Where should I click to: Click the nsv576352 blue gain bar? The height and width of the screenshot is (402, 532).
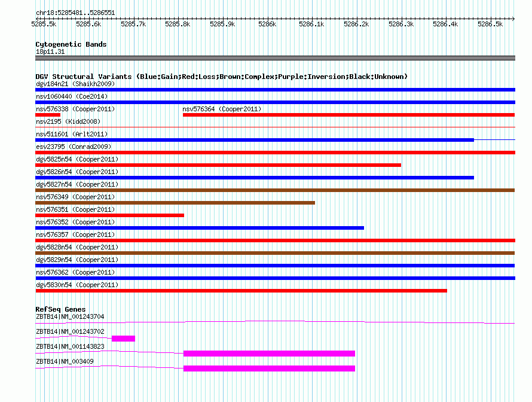point(200,228)
